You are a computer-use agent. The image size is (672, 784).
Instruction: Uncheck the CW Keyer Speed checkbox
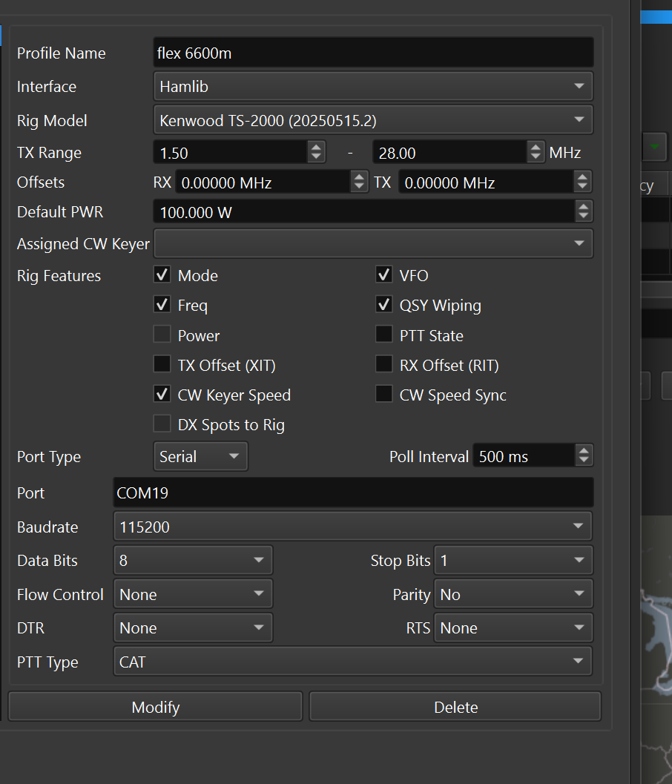(162, 394)
